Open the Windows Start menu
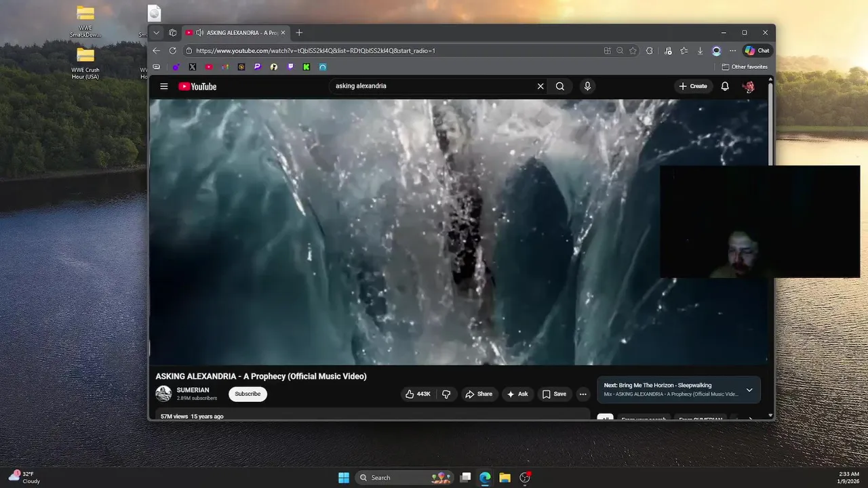Viewport: 868px width, 488px height. pyautogui.click(x=344, y=478)
